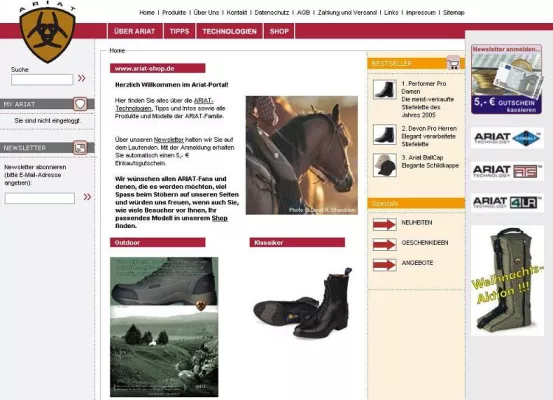553x400 pixels.
Task: Open the Klassiker black boots image
Action: tap(303, 303)
